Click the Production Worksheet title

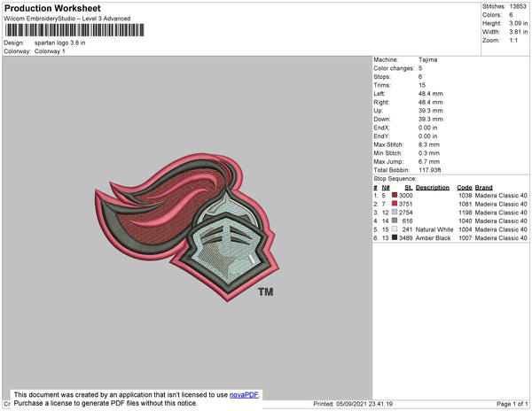click(x=52, y=8)
